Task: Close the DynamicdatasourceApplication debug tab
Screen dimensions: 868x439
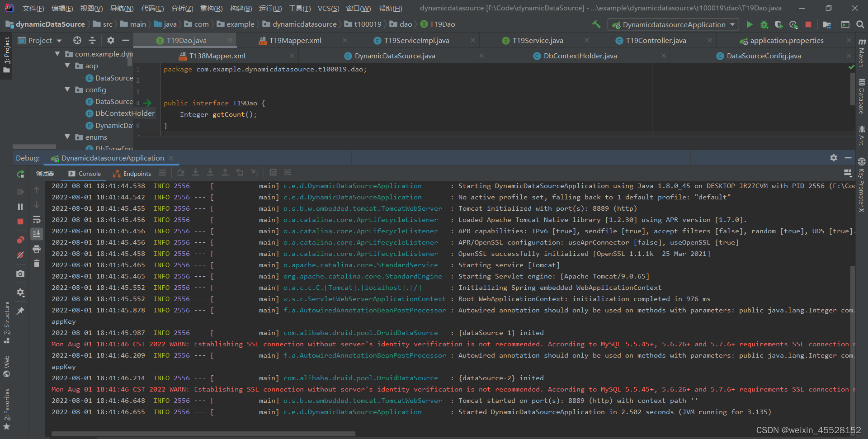Action: (x=171, y=158)
